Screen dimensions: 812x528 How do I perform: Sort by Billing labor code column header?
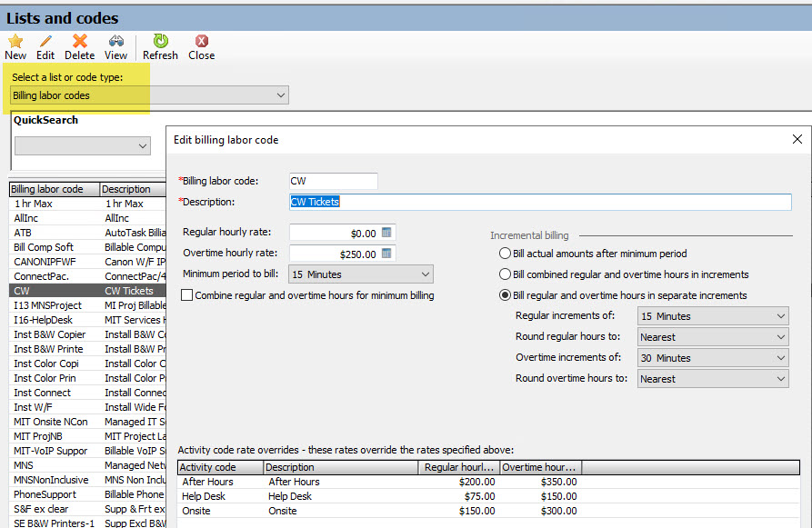tap(55, 189)
